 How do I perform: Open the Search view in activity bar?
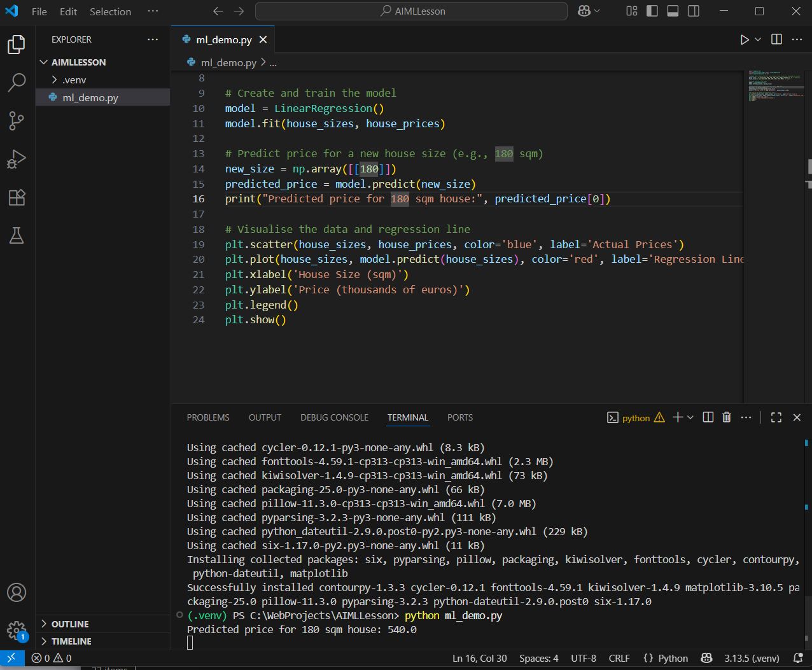pyautogui.click(x=17, y=82)
